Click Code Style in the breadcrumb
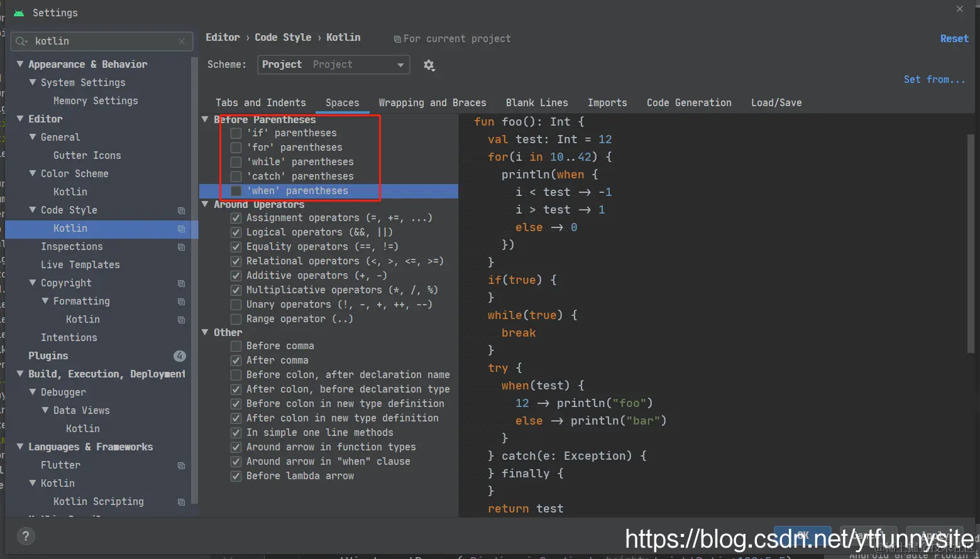Image resolution: width=980 pixels, height=559 pixels. [283, 38]
